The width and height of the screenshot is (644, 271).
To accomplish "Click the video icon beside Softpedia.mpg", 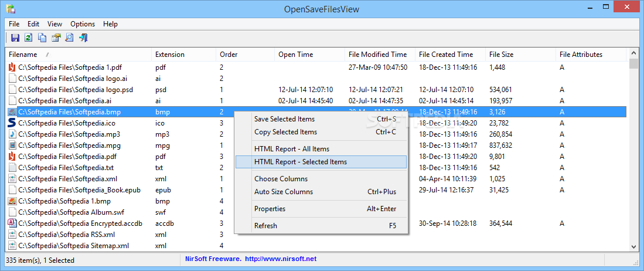I will (12, 145).
